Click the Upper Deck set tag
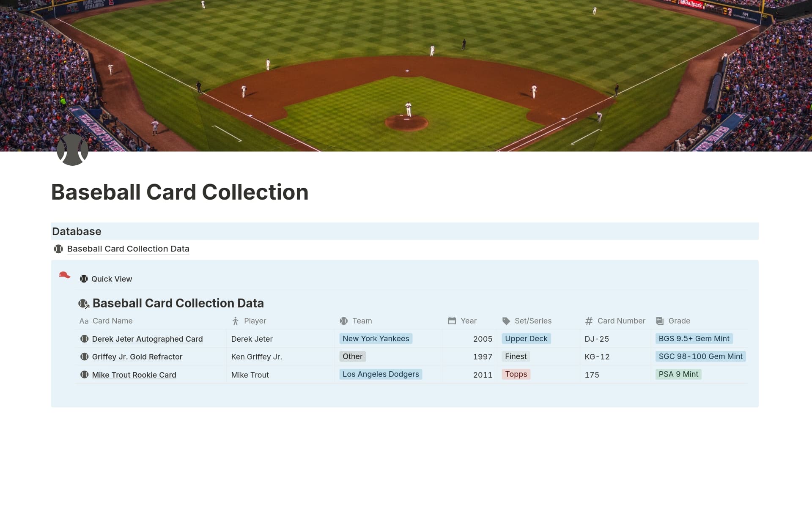The width and height of the screenshot is (812, 507). (526, 339)
